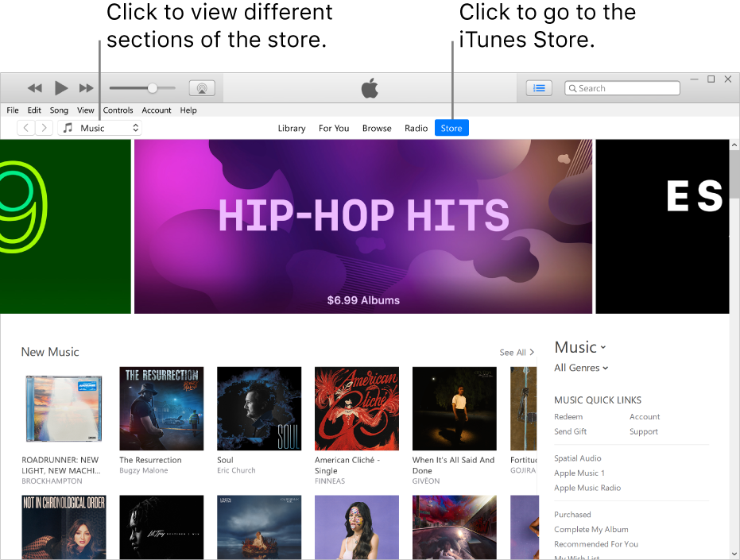This screenshot has height=560, width=740.
Task: Adjust the volume slider knob
Action: 152,87
